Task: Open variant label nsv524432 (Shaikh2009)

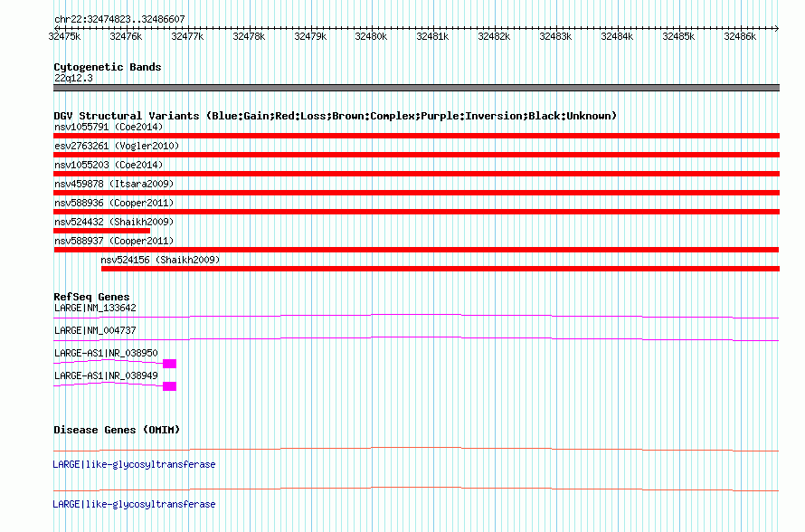Action: tap(114, 222)
